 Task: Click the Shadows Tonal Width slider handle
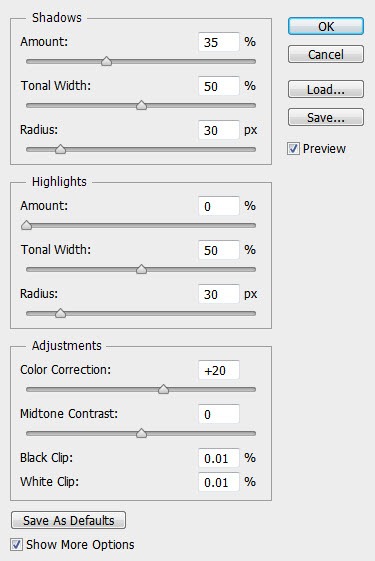tap(141, 105)
